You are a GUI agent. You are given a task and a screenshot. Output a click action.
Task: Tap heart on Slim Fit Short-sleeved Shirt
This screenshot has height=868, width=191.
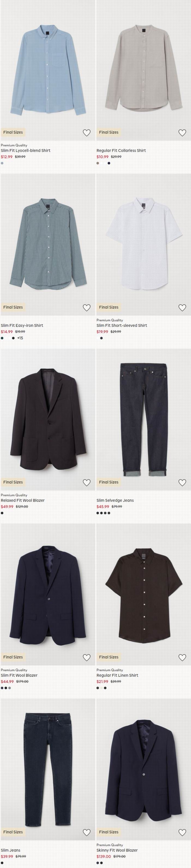(182, 308)
